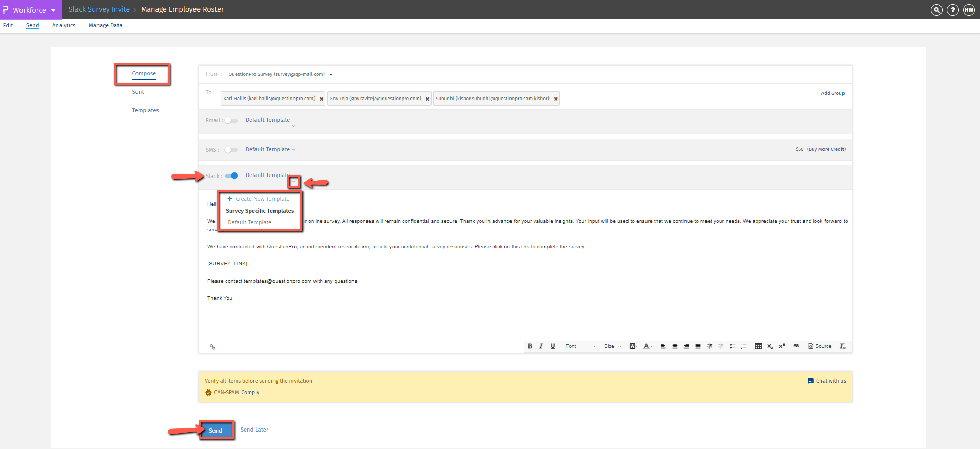Open the Edit menu
Image resolution: width=980 pixels, height=449 pixels.
8,25
